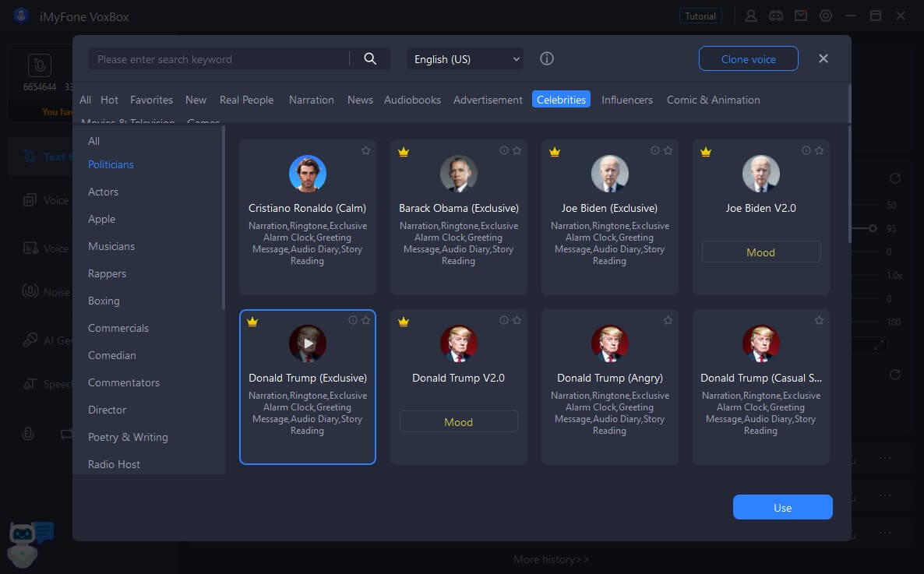Close the voice selection dialog
This screenshot has width=924, height=574.
tap(823, 58)
